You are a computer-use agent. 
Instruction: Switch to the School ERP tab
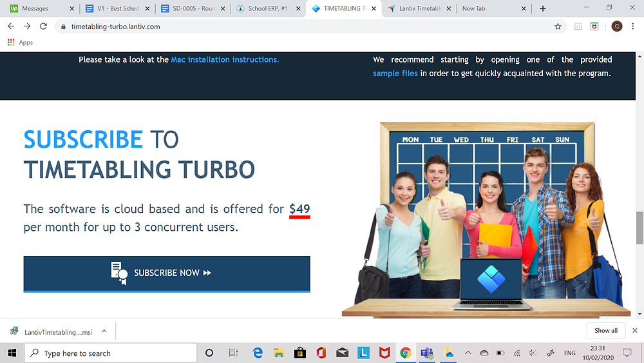pyautogui.click(x=269, y=8)
